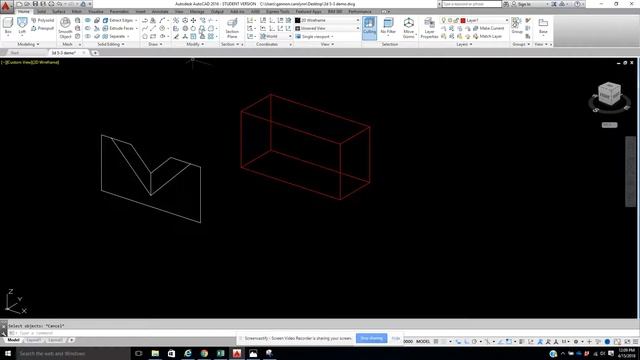Click the Extract Edges tool
640x360 pixels.
[x=119, y=20]
